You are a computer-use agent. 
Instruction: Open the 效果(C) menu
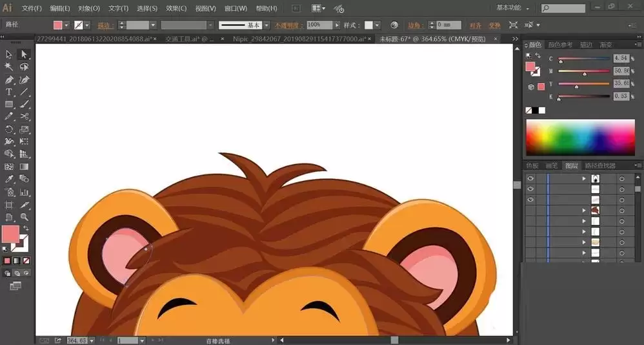[176, 8]
